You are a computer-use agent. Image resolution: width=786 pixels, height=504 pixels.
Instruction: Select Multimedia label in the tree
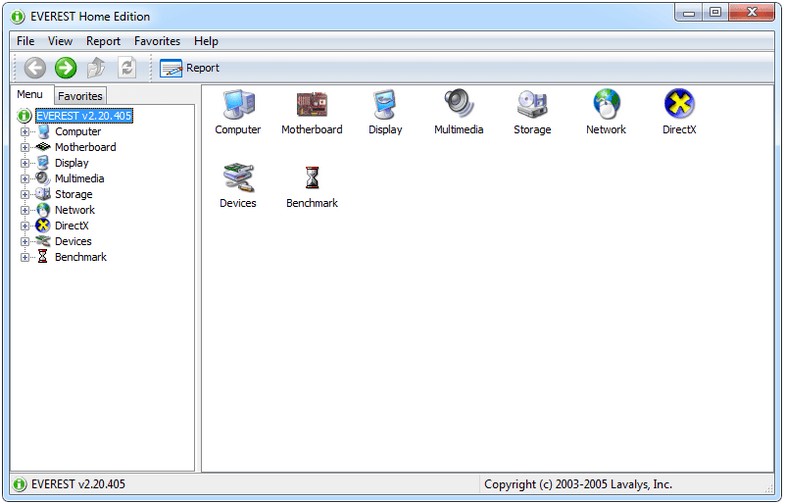point(79,179)
